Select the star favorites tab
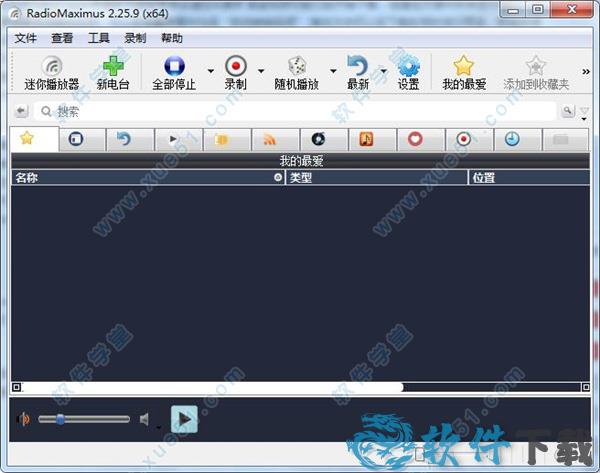 (x=34, y=139)
